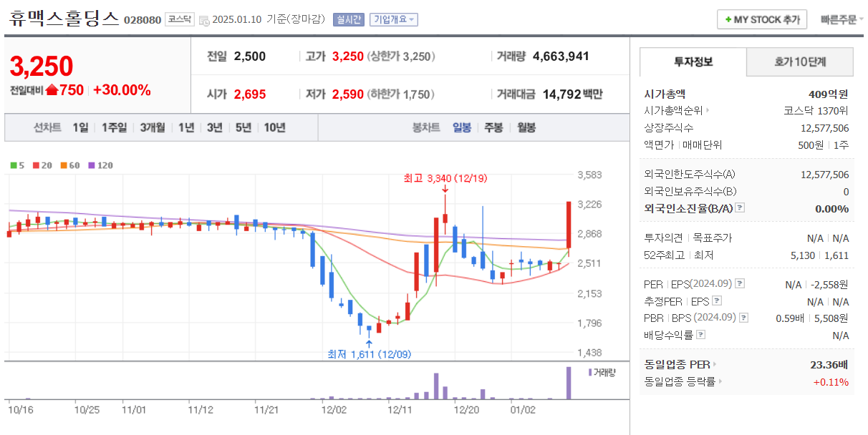Click the 전일 value 2,500
Viewport: 868px width, 435px height.
250,56
